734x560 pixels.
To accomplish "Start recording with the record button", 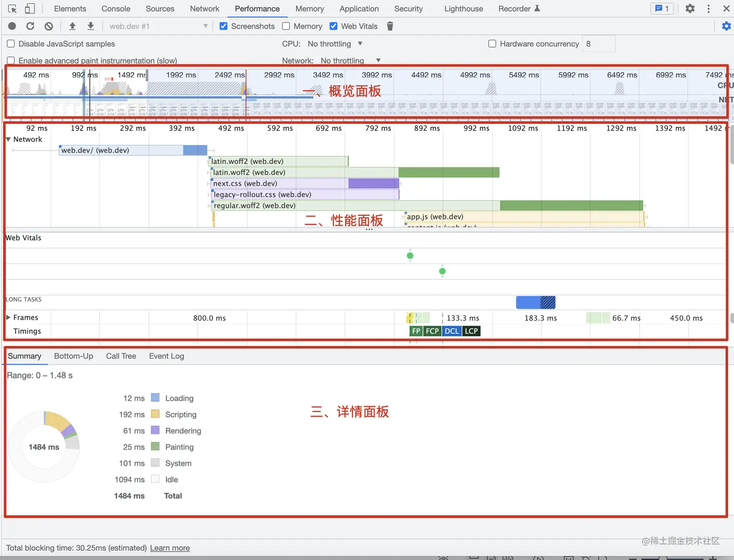I will coord(12,26).
